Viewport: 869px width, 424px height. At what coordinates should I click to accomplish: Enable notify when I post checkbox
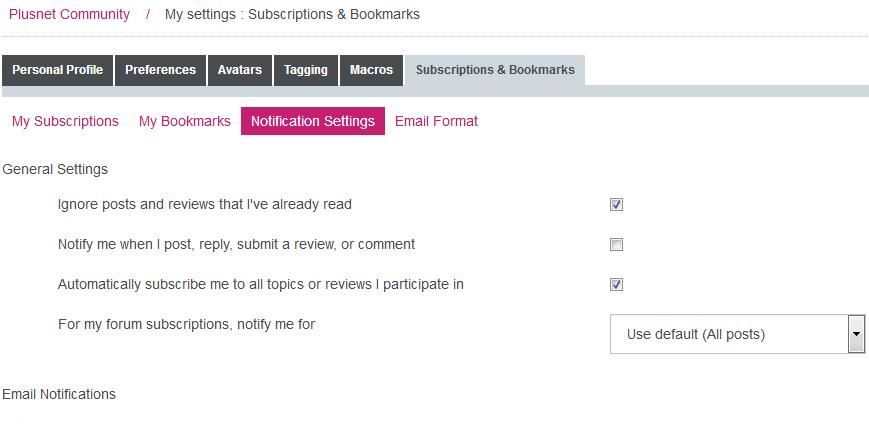point(617,245)
